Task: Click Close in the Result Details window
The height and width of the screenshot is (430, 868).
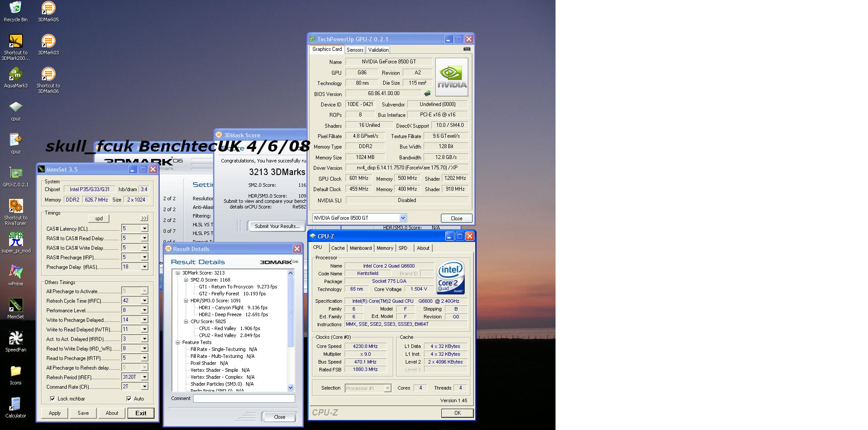Action: [x=279, y=417]
